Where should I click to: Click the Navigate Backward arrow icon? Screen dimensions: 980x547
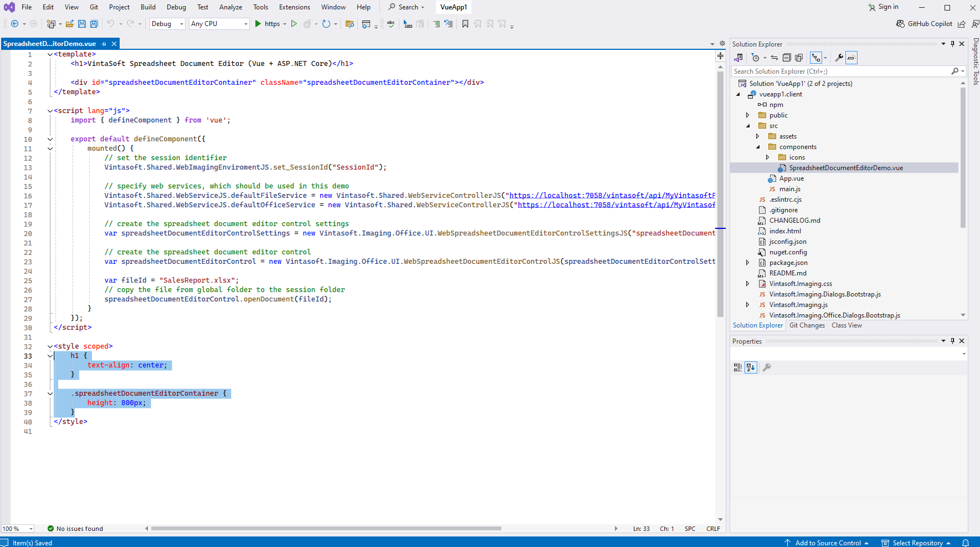14,24
